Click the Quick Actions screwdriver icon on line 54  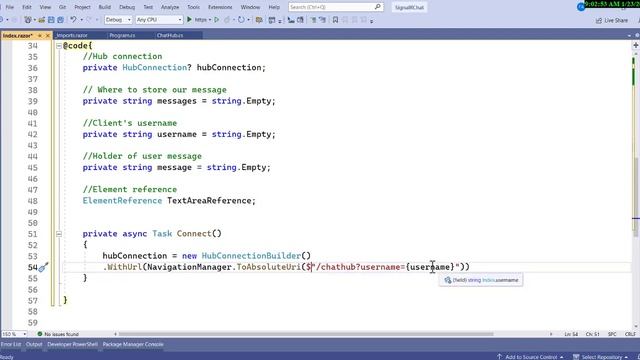tap(44, 267)
